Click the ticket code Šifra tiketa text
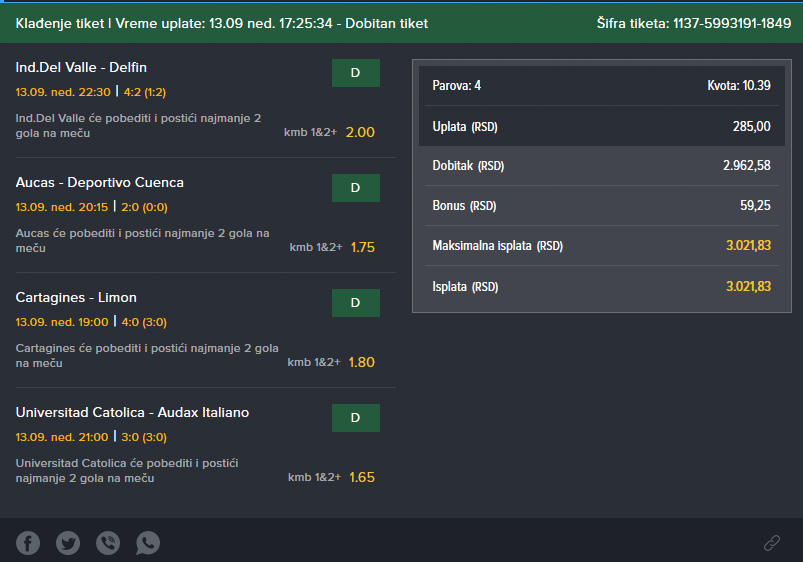Viewport: 803px width, 562px height. [x=694, y=23]
